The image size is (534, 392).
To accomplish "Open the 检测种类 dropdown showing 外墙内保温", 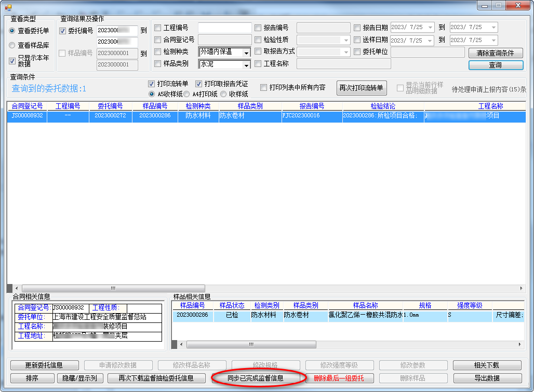I will coord(246,52).
